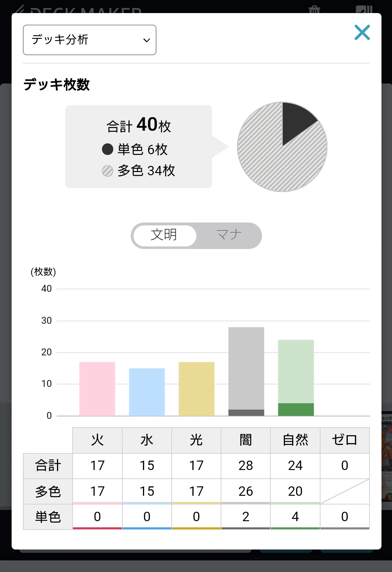392x572 pixels.
Task: Select the 自然 column header
Action: [295, 440]
